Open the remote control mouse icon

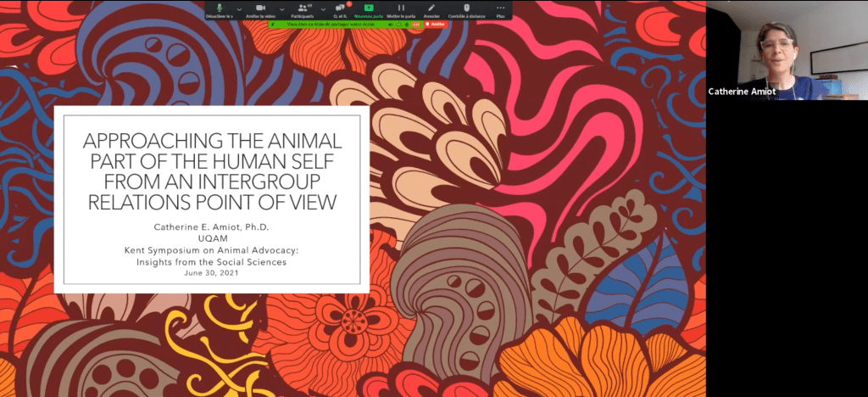coord(465,8)
